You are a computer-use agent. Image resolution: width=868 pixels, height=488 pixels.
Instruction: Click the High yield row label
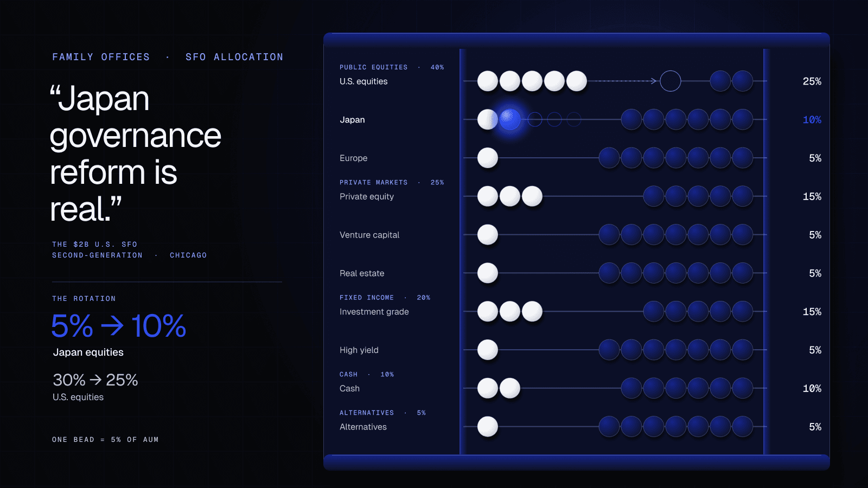[x=359, y=350]
